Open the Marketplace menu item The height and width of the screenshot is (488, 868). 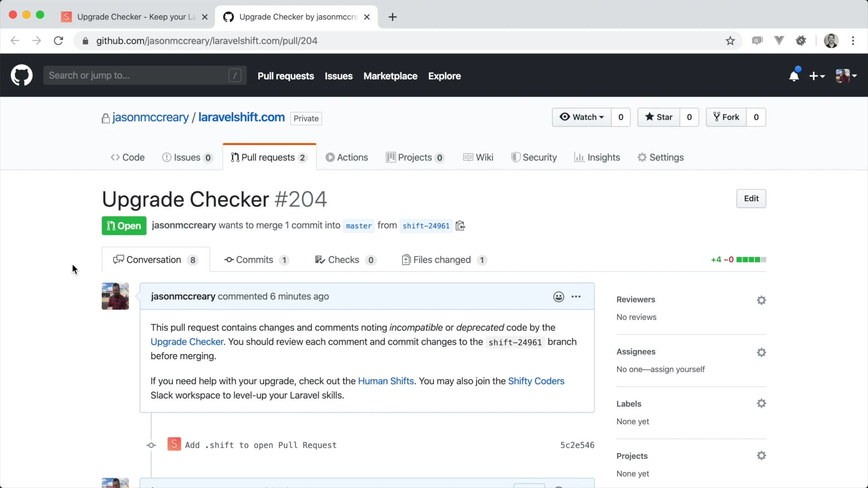click(390, 76)
